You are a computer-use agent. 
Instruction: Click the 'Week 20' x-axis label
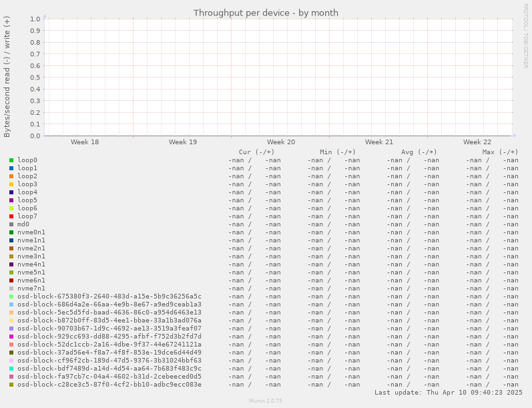pos(281,142)
